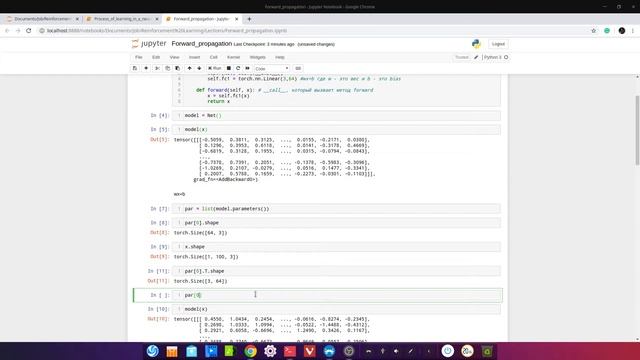640x360 pixels.
Task: Click the power button in the dock
Action: click(447, 351)
